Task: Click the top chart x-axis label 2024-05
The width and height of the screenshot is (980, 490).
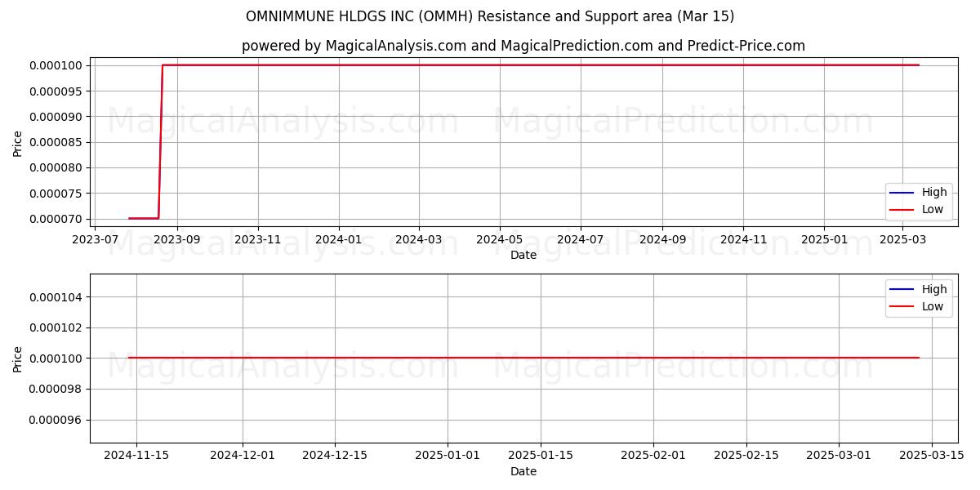Action: [500, 239]
